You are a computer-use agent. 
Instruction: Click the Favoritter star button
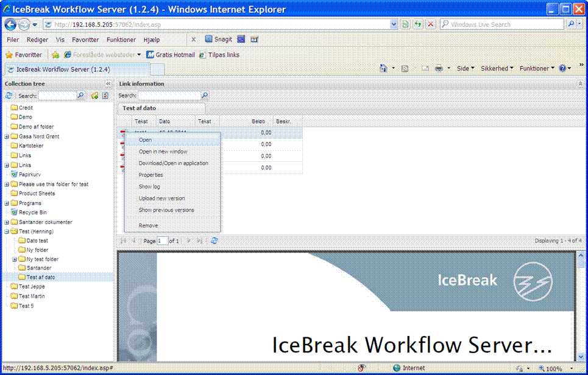[x=24, y=55]
